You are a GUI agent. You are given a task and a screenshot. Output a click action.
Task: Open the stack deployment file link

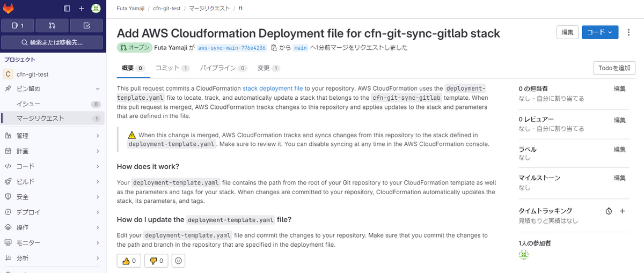click(273, 88)
